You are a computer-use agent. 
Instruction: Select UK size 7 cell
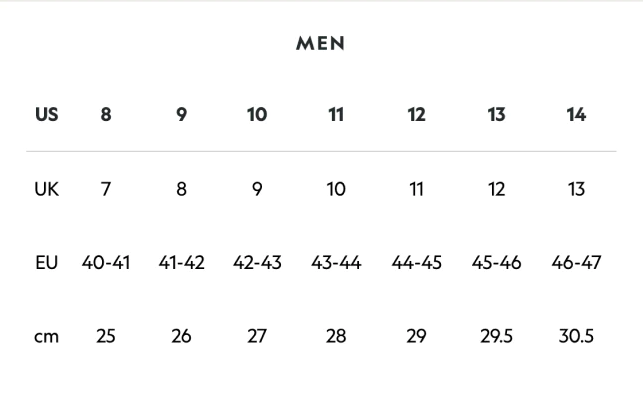106,189
